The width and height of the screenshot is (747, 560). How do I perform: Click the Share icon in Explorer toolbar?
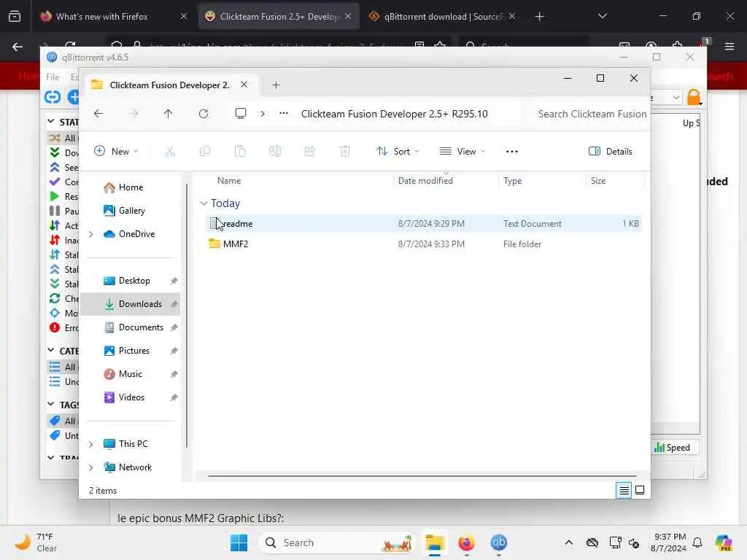tap(309, 152)
